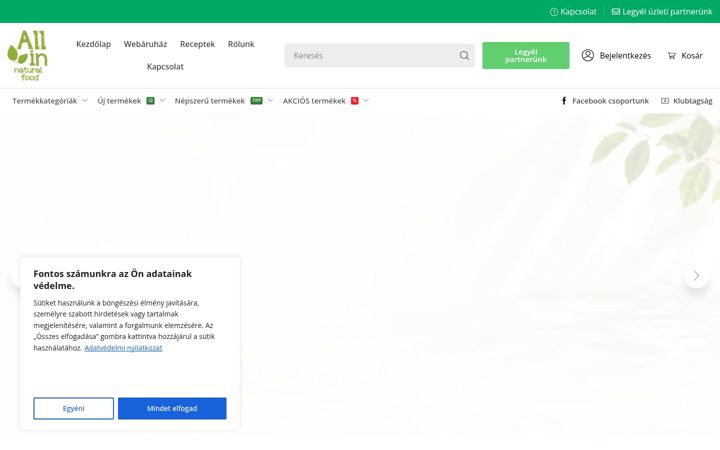The height and width of the screenshot is (450, 720).
Task: Click Legyél üzleti partnerünk link
Action: click(x=667, y=12)
